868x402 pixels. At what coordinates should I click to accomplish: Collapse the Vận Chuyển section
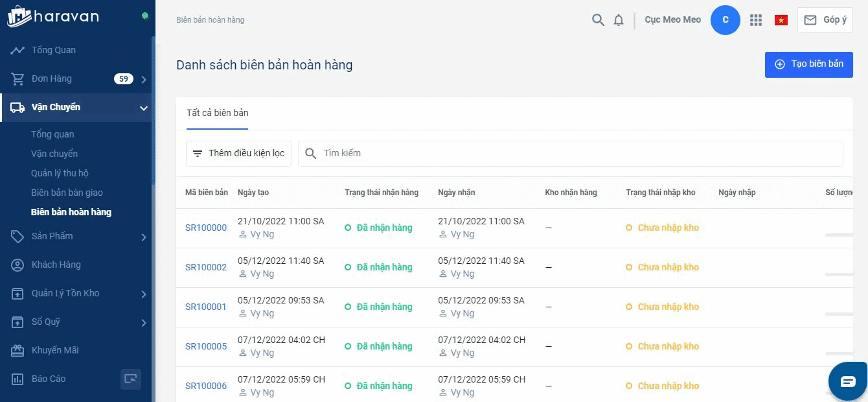[143, 108]
